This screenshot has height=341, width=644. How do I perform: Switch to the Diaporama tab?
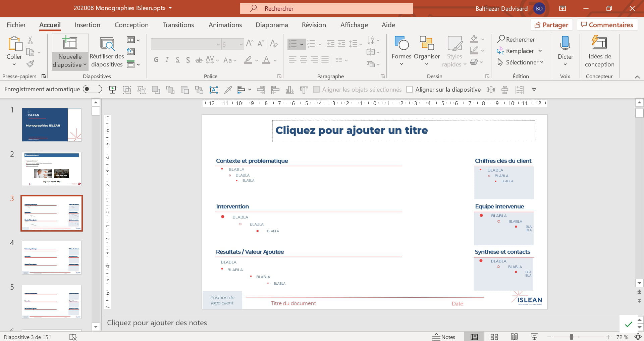pos(272,25)
